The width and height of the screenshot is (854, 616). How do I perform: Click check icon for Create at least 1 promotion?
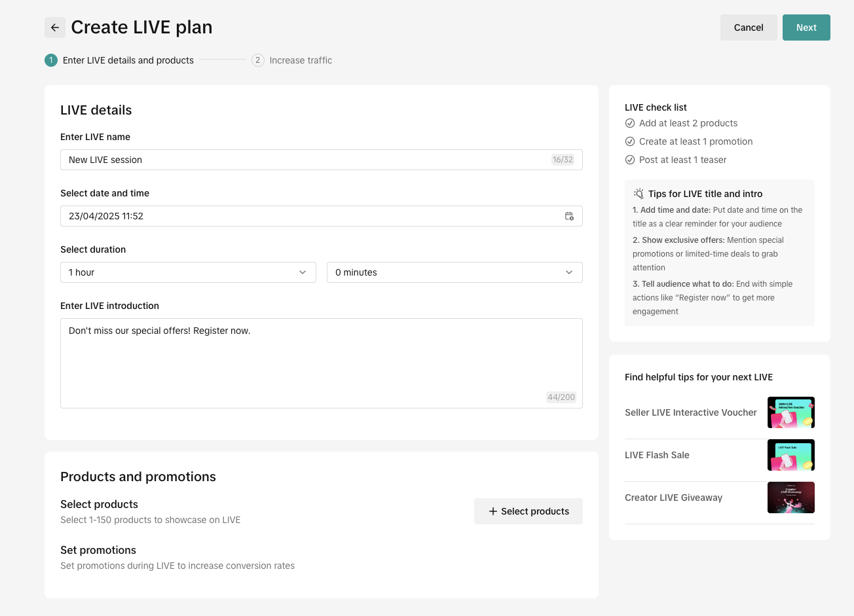pos(630,141)
